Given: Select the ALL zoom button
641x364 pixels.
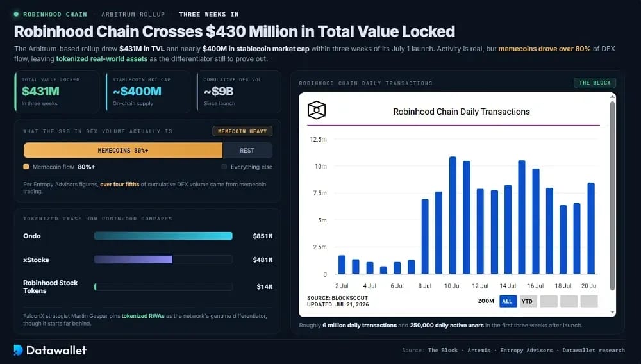Looking at the screenshot, I should tap(508, 301).
